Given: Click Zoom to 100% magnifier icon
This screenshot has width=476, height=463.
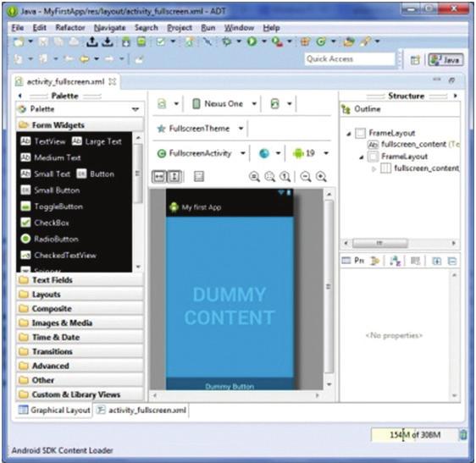Looking at the screenshot, I should click(285, 177).
